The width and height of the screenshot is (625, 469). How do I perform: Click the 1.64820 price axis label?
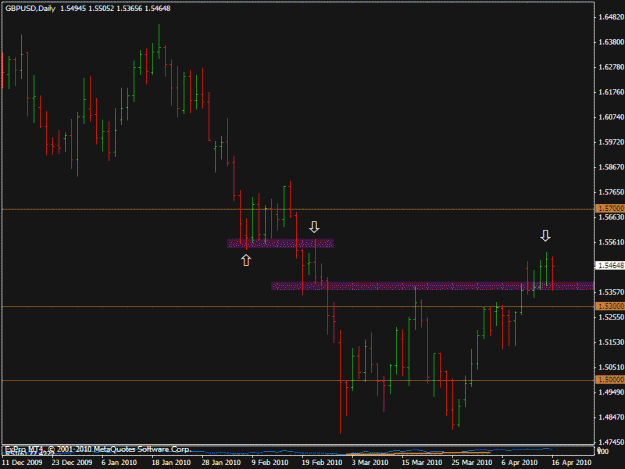[611, 17]
